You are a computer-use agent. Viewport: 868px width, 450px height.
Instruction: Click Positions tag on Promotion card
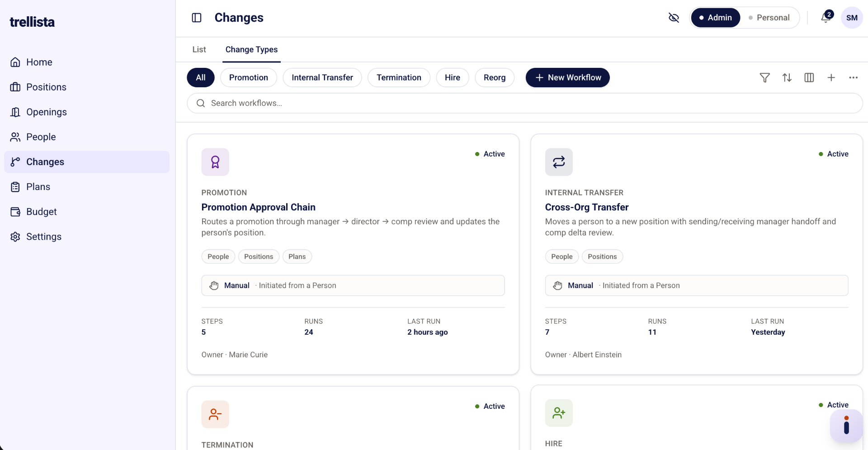click(259, 256)
